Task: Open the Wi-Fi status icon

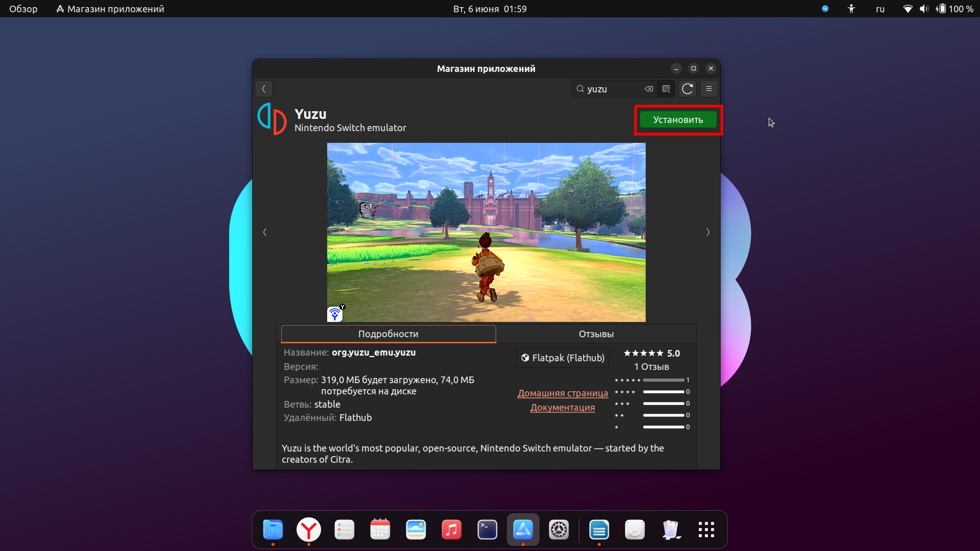Action: point(908,9)
